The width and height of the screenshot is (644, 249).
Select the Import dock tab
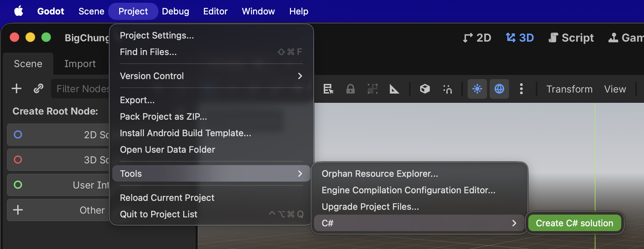pos(80,64)
